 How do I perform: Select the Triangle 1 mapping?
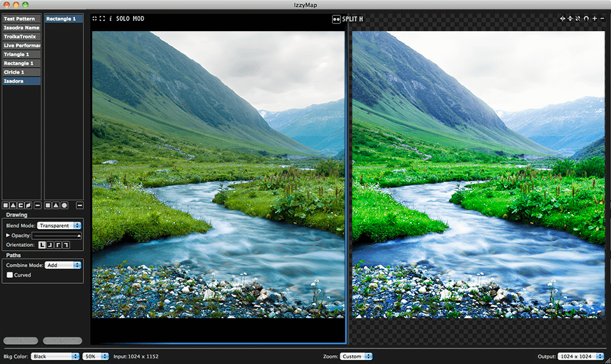[21, 55]
